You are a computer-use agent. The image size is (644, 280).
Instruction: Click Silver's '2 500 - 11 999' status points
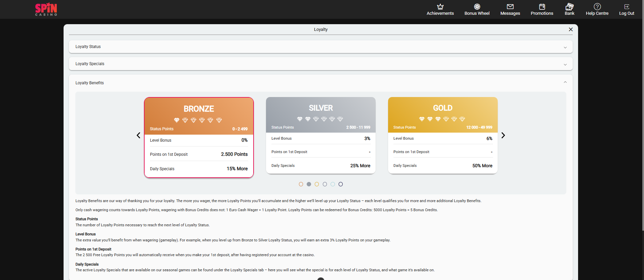[x=358, y=127]
